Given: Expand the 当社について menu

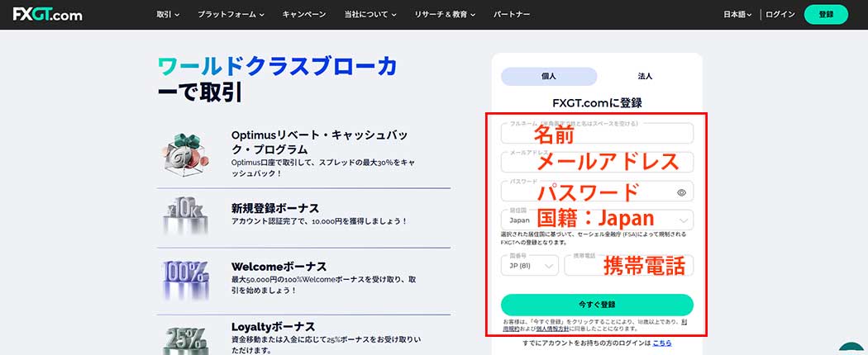Looking at the screenshot, I should [x=370, y=15].
